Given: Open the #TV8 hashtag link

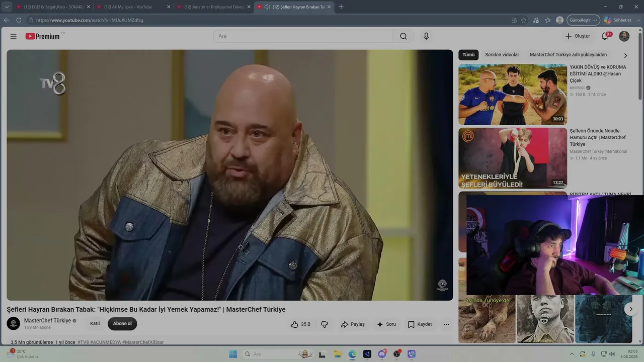Looking at the screenshot, I should [83, 342].
